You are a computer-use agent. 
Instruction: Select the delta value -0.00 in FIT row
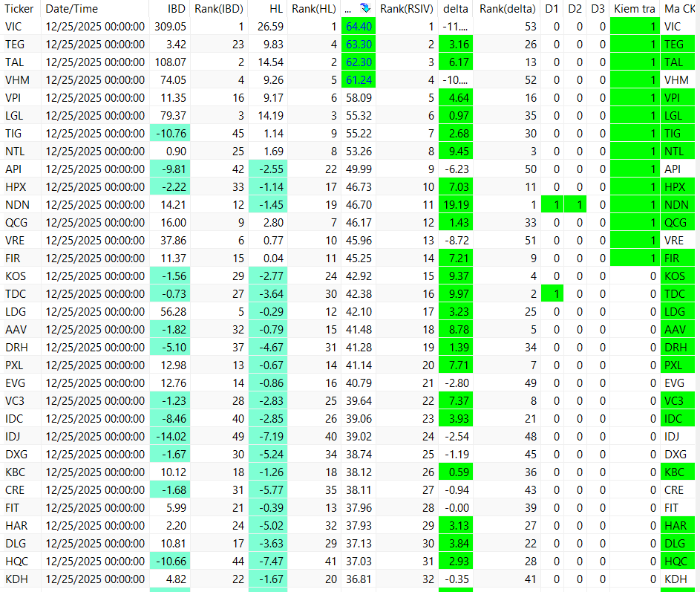457,508
